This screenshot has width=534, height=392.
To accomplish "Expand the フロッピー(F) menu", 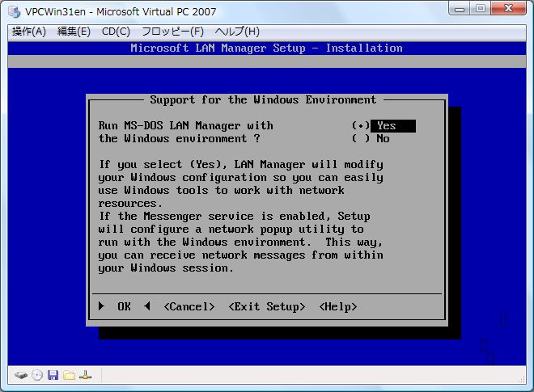I will coord(172,32).
